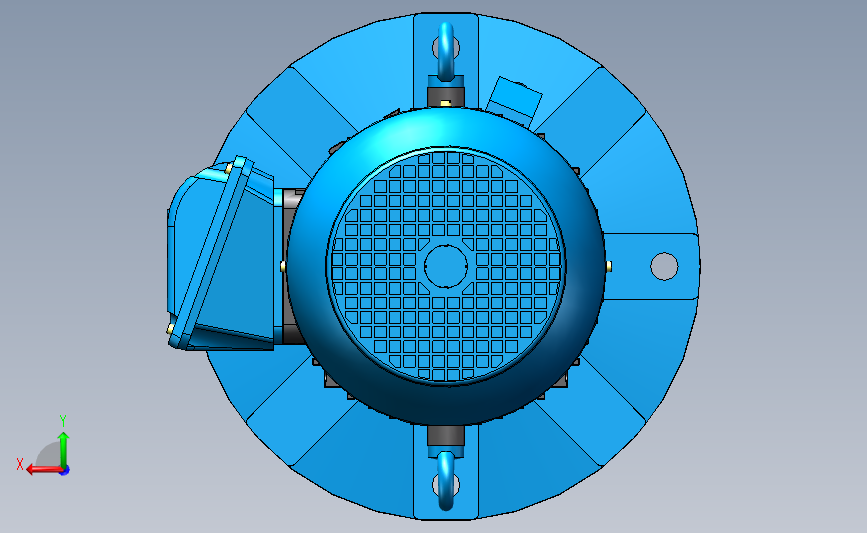Select the bottom lifting eye bolt
The height and width of the screenshot is (533, 867).
(x=446, y=480)
